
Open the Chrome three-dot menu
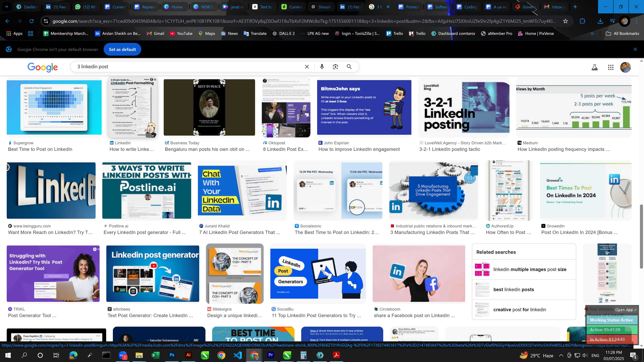click(x=636, y=21)
